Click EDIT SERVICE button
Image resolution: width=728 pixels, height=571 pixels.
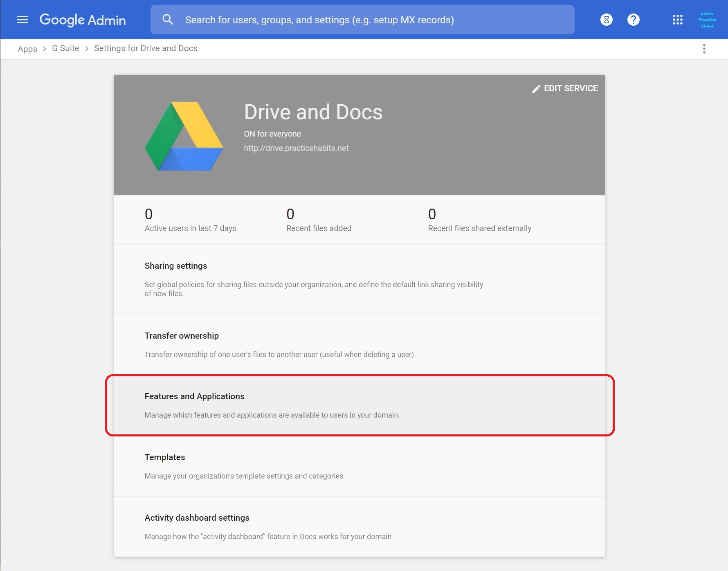pyautogui.click(x=565, y=88)
